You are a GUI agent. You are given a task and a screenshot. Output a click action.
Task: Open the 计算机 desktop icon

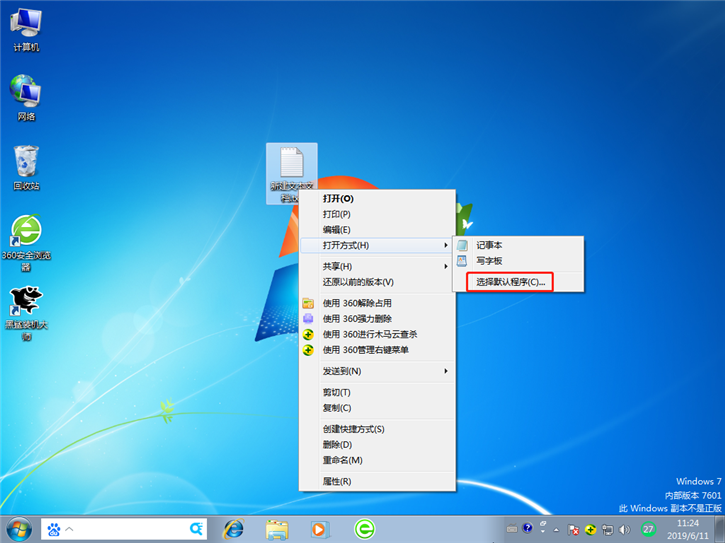(26, 28)
